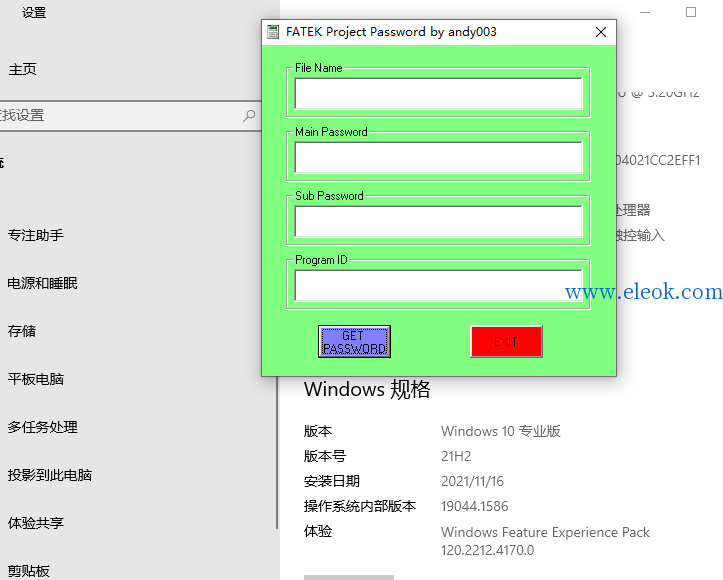723x580 pixels.
Task: Open 平板电脑 settings page
Action: tap(36, 379)
